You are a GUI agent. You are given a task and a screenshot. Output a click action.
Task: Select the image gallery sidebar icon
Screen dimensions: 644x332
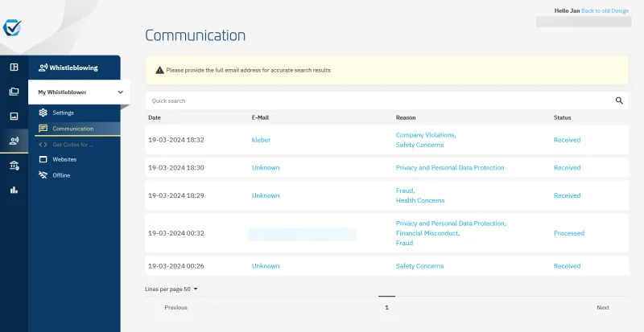click(14, 116)
